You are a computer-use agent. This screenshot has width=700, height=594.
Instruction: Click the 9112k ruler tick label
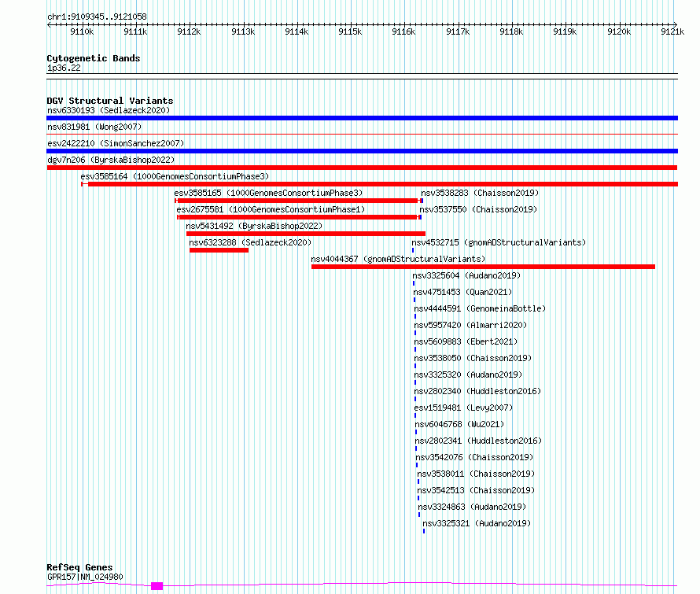190,31
